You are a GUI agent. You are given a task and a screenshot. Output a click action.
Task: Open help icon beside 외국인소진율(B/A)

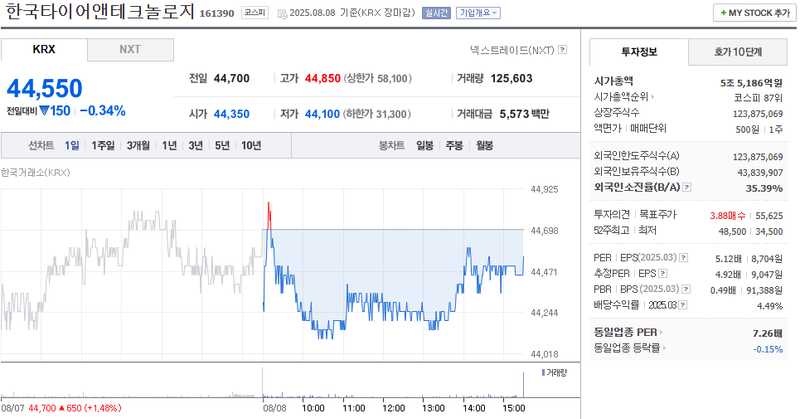tap(687, 187)
